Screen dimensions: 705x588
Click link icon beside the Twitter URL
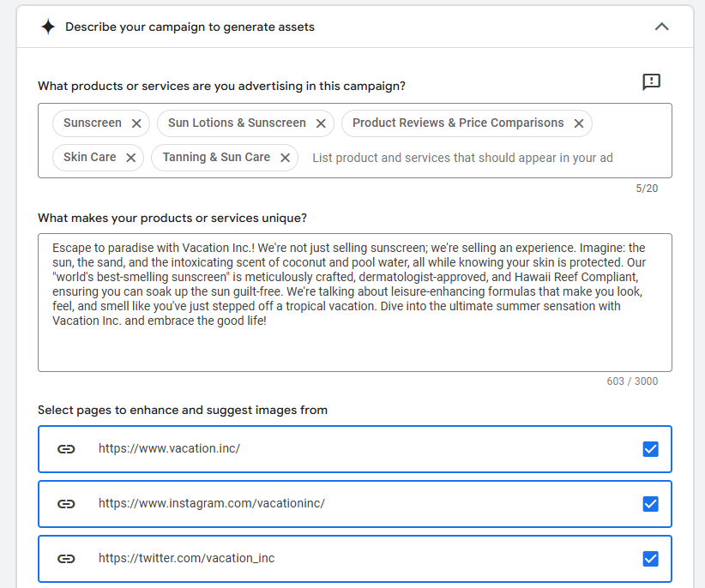point(66,559)
